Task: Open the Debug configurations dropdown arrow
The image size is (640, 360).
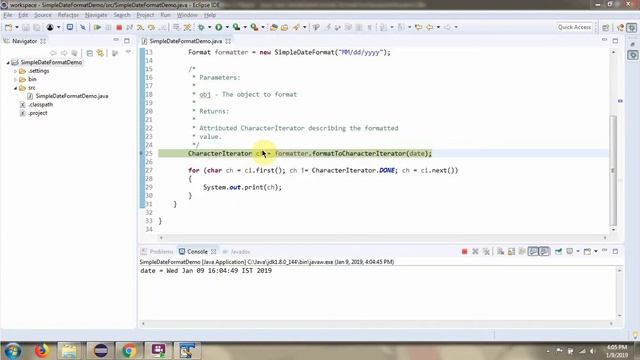Action: [209, 27]
